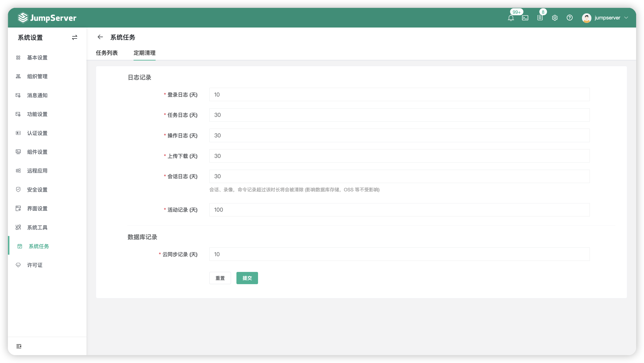Select the 定期清理 tab
This screenshot has width=644, height=363.
pyautogui.click(x=145, y=53)
